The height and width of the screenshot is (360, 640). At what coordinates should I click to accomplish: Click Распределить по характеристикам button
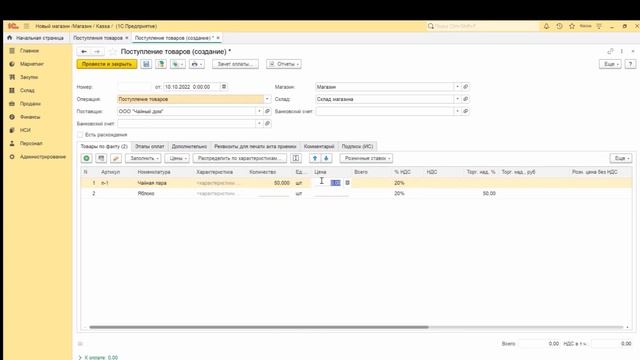tap(240, 158)
